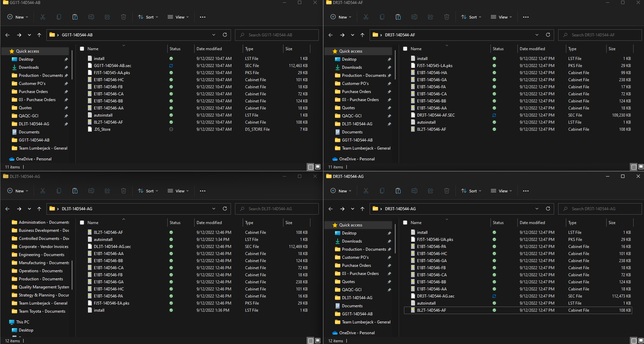Open View dropdown in the DR3T-14D544-AG window
Viewport: 644px width, 344px height.
(x=501, y=191)
